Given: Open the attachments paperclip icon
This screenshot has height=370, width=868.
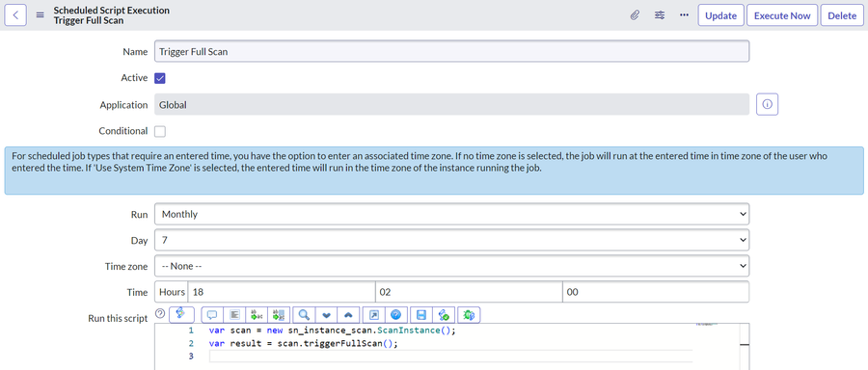Looking at the screenshot, I should [x=635, y=15].
